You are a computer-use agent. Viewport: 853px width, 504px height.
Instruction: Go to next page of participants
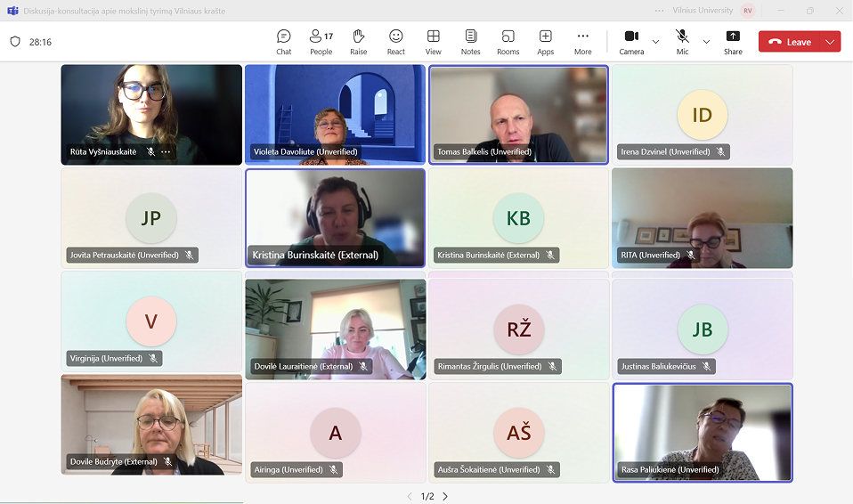(445, 496)
